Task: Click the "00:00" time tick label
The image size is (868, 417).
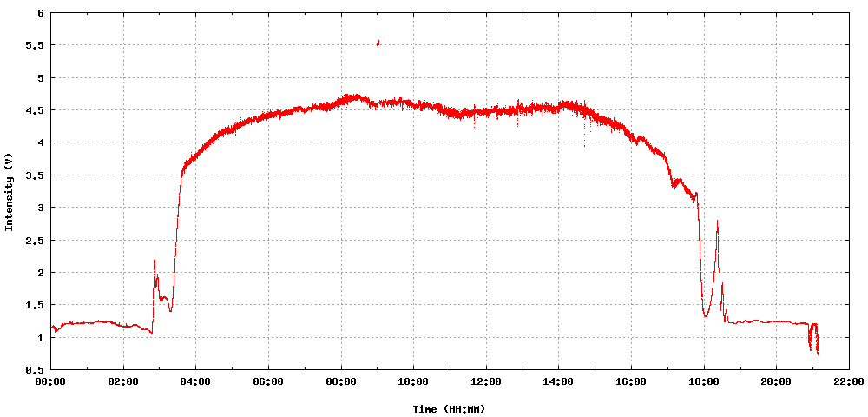Action: [51, 381]
